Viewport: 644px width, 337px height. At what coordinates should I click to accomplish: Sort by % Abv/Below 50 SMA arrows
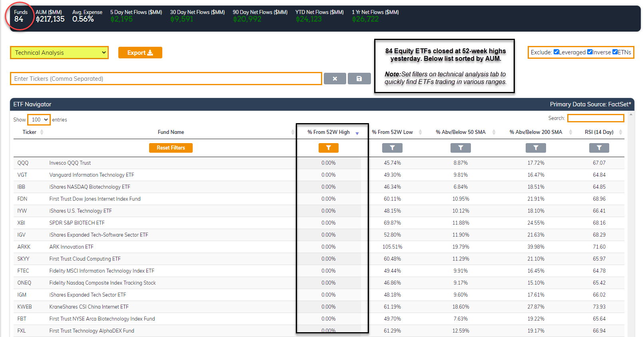pyautogui.click(x=494, y=132)
